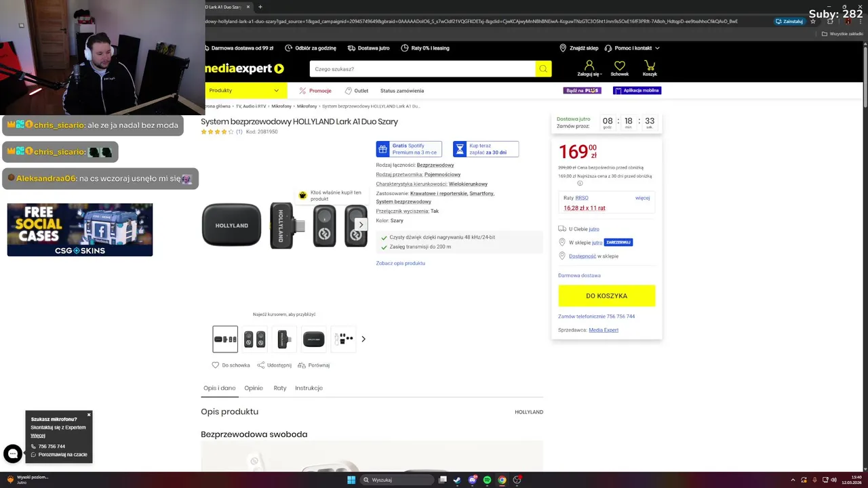Click the info icon under lowest price
The width and height of the screenshot is (868, 488).
[580, 183]
